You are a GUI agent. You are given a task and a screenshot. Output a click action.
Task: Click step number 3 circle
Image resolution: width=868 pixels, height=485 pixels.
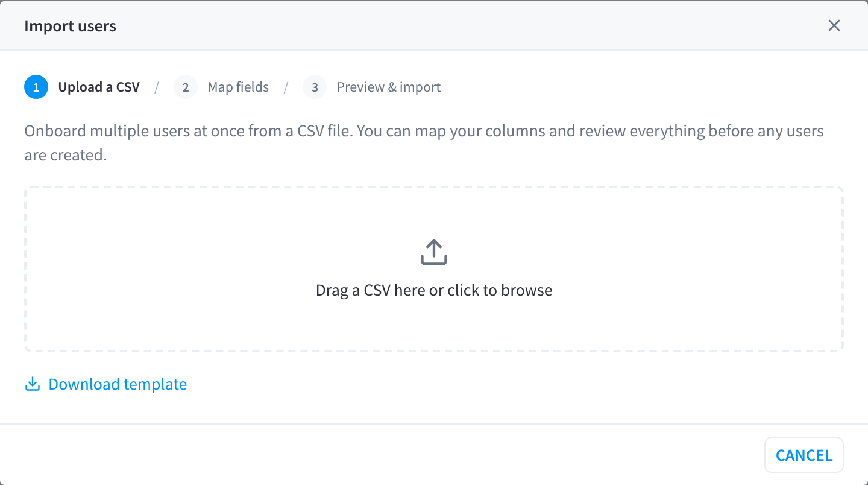(x=315, y=87)
